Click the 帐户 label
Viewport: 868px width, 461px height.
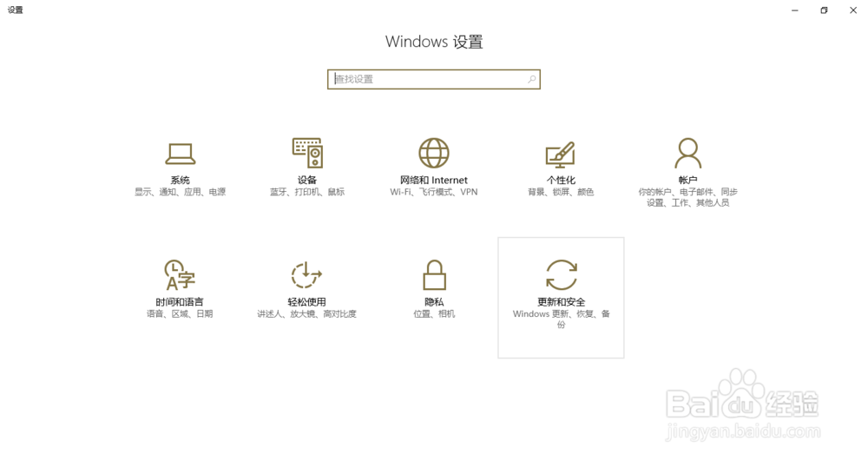click(687, 180)
